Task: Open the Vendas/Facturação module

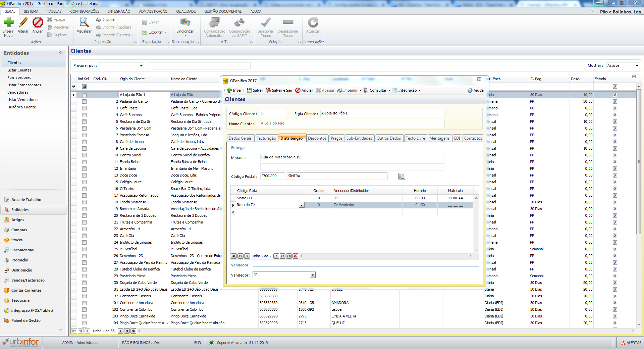Action: 28,280
